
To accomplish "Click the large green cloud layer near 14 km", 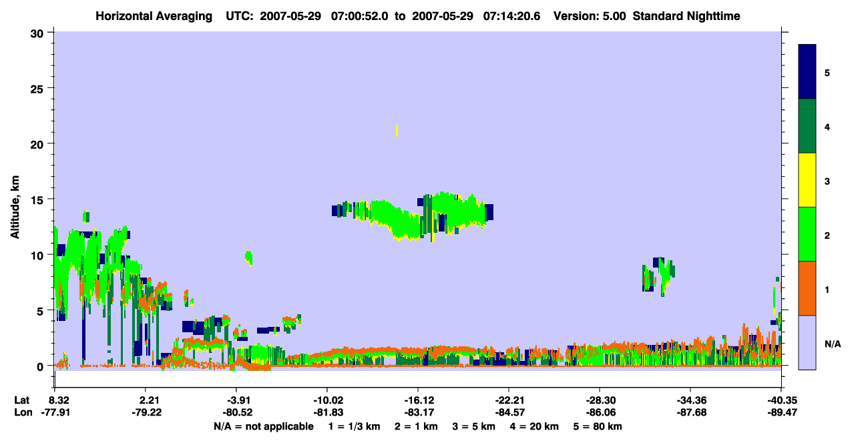I will click(x=414, y=217).
